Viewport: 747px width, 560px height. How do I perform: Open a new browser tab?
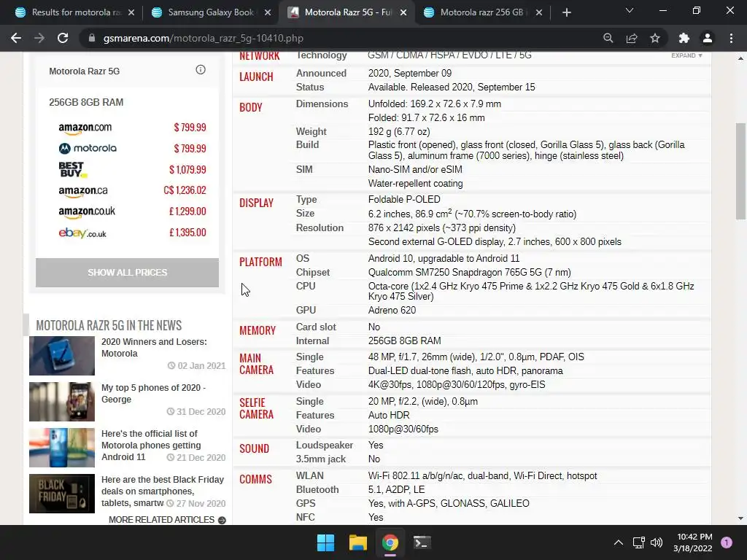pyautogui.click(x=566, y=12)
